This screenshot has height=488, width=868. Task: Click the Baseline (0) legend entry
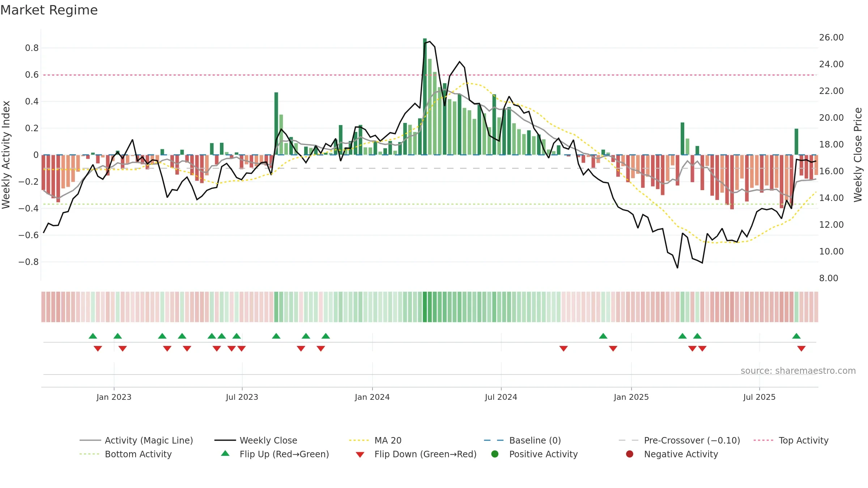pos(522,440)
